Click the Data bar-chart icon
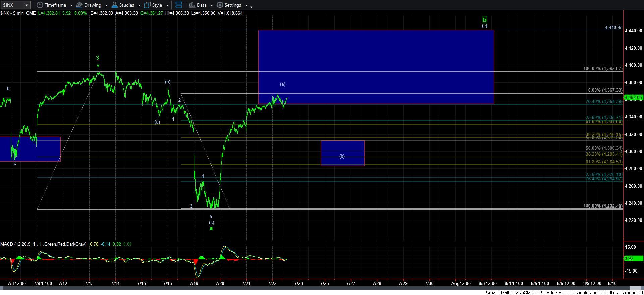Image resolution: width=644 pixels, height=295 pixels. [192, 5]
